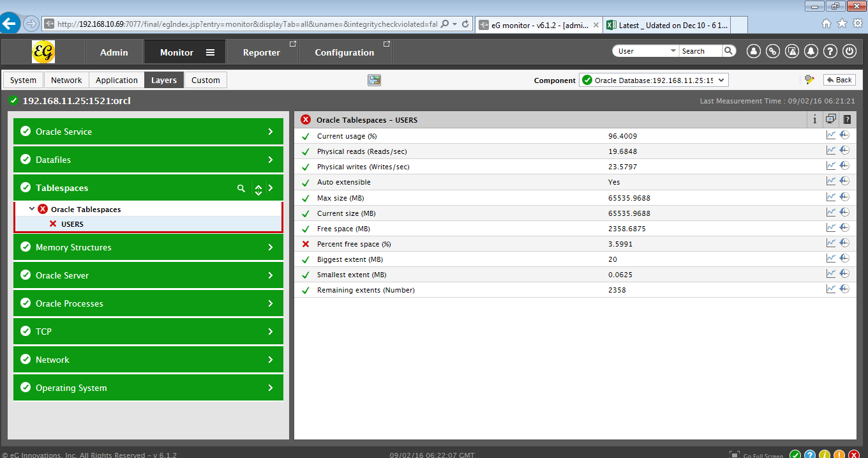Open graph for Auto extensible row

click(830, 181)
